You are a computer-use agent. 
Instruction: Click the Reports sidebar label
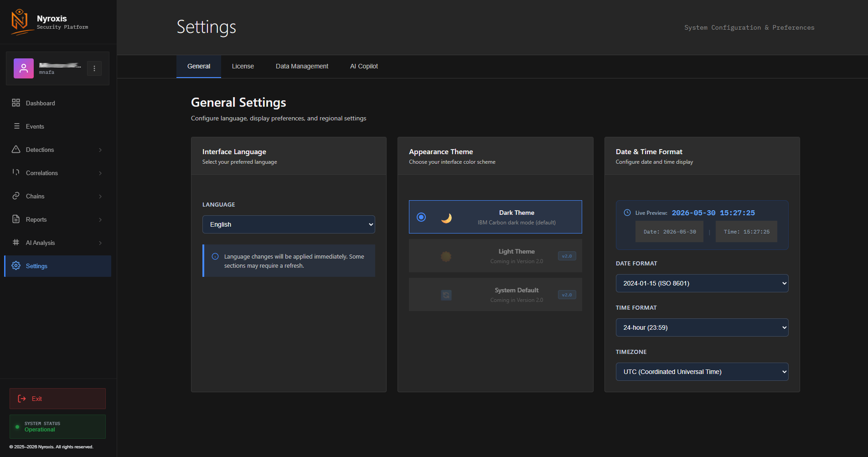[36, 219]
